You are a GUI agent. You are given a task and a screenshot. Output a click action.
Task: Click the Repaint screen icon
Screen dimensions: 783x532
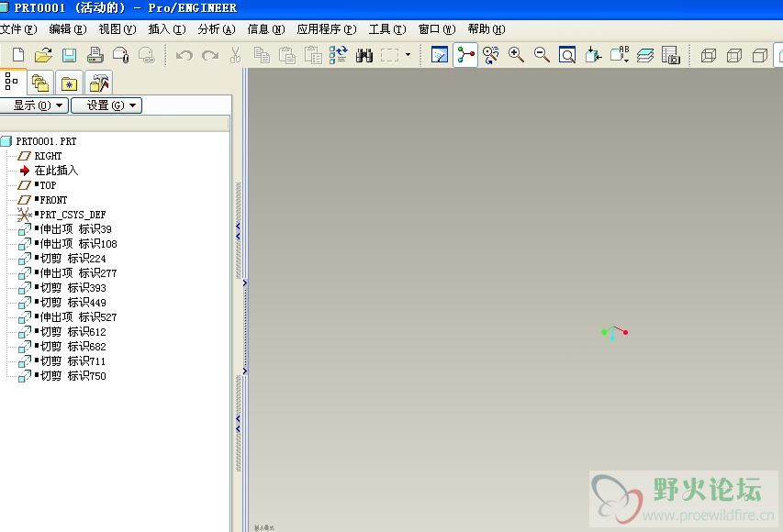pyautogui.click(x=440, y=54)
